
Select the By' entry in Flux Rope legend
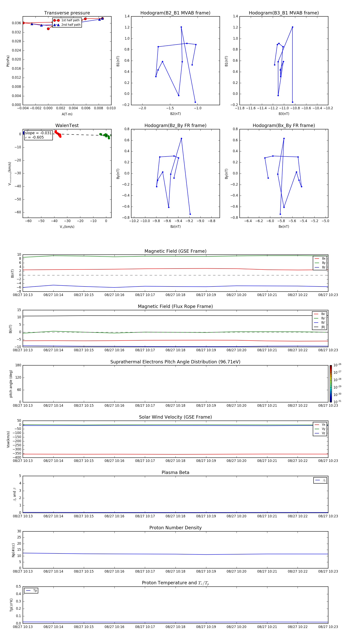point(320,318)
